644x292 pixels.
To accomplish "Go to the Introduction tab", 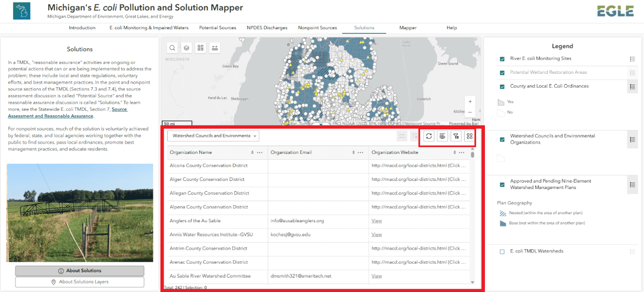I will (82, 28).
